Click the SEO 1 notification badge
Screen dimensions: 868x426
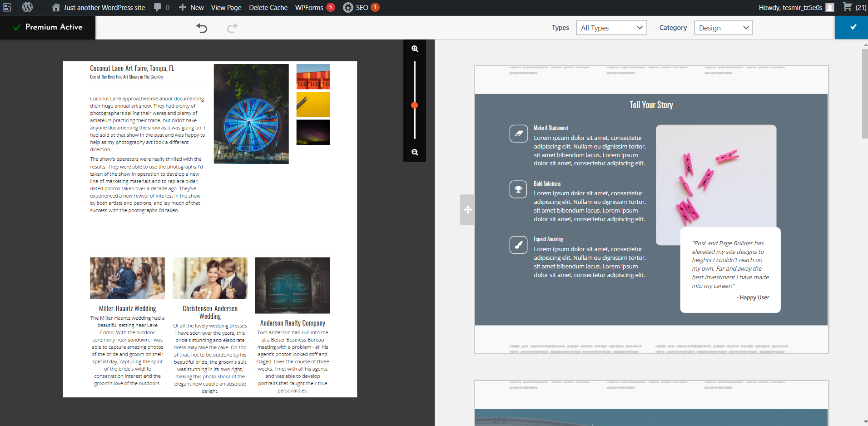click(x=375, y=7)
